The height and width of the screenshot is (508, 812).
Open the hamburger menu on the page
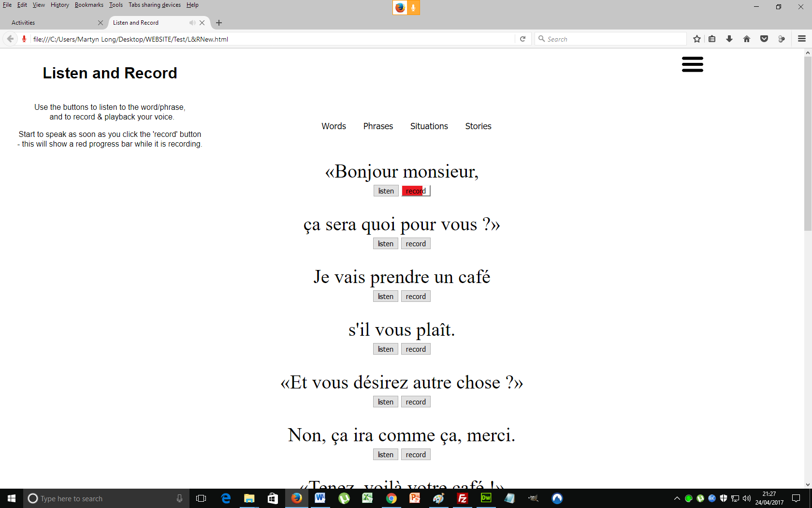tap(692, 64)
